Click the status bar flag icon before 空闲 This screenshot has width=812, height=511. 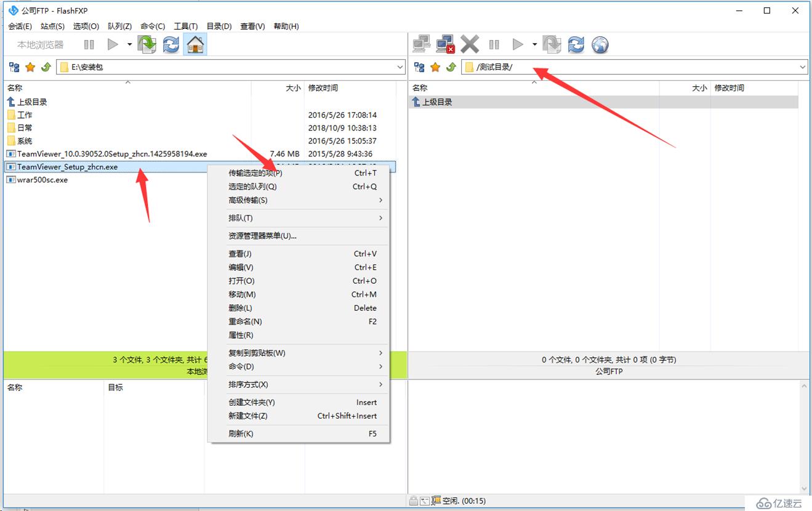coord(436,501)
